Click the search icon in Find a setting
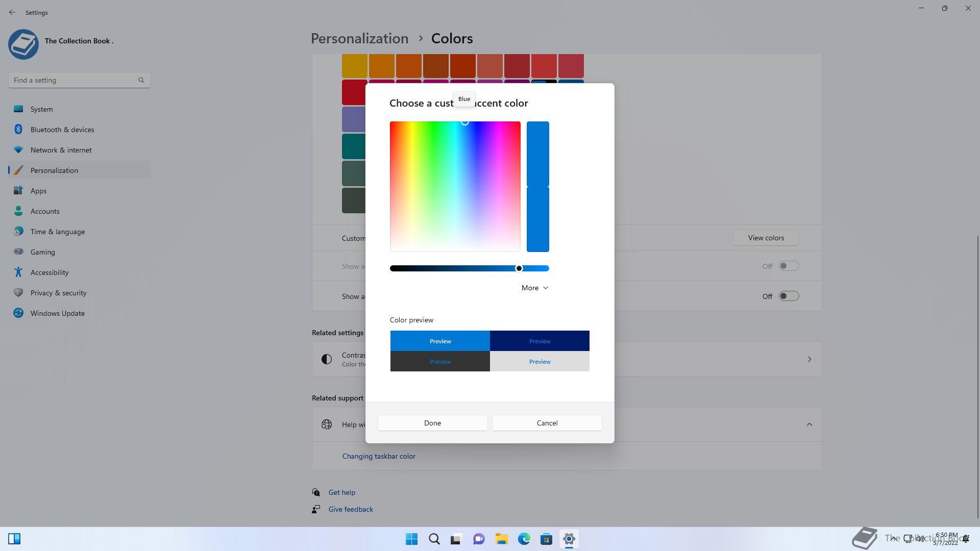 click(x=141, y=80)
